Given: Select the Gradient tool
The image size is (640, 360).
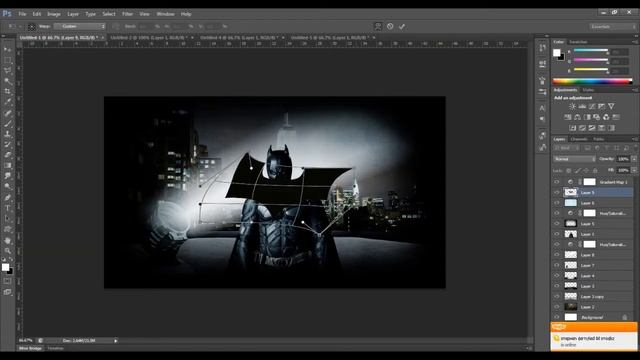Looking at the screenshot, I should (x=8, y=166).
